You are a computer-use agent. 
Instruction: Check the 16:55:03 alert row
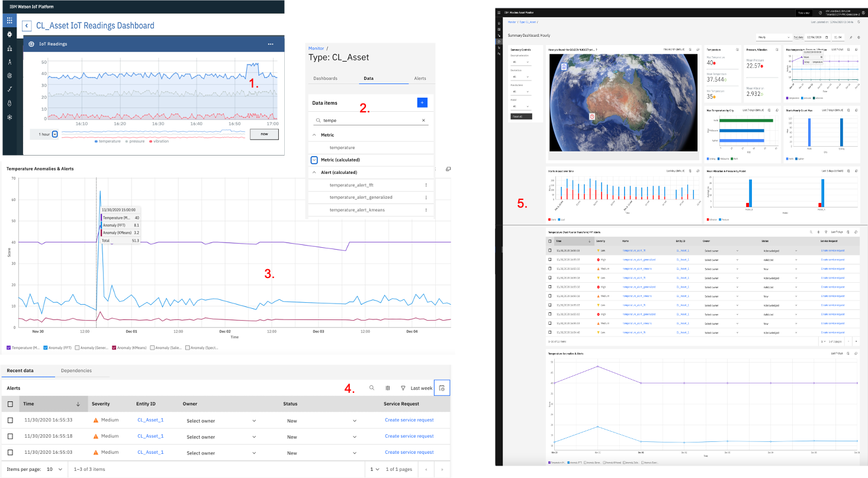point(9,453)
